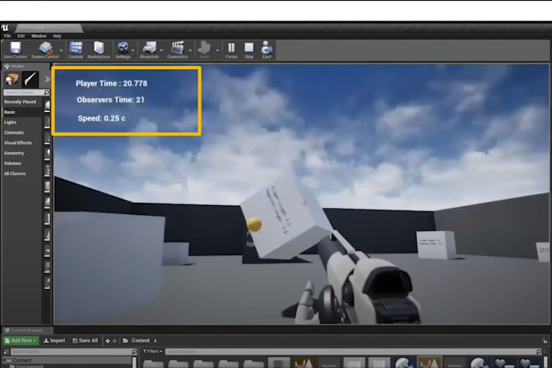
Task: Click the Cinematics clapperboard icon
Action: point(177,48)
